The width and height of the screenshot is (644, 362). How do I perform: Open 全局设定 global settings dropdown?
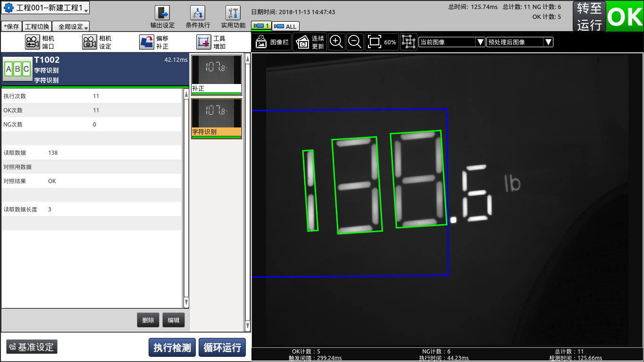click(x=71, y=26)
